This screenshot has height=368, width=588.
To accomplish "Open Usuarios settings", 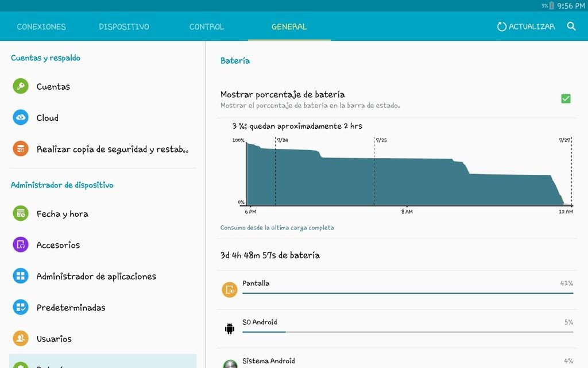I will tap(102, 338).
